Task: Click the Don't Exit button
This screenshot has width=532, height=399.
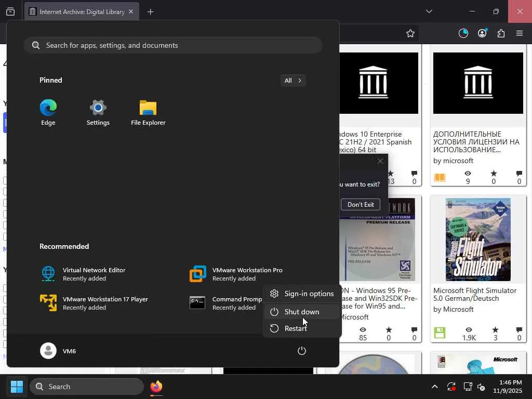Action: (361, 205)
